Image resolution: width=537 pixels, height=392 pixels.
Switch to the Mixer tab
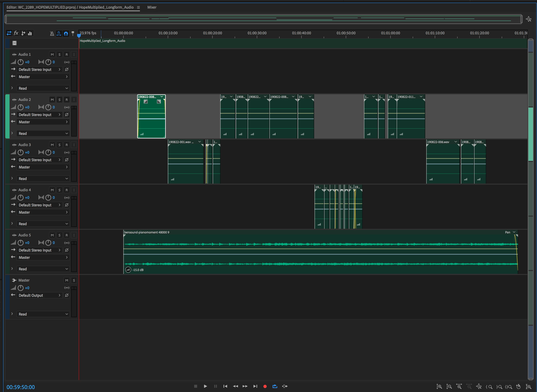[x=152, y=7]
